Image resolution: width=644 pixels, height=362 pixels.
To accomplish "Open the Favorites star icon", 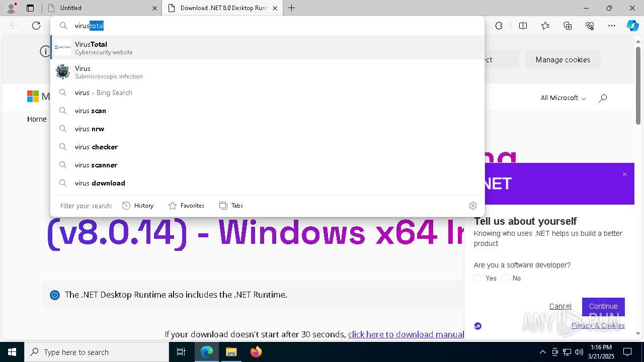I will point(545,26).
